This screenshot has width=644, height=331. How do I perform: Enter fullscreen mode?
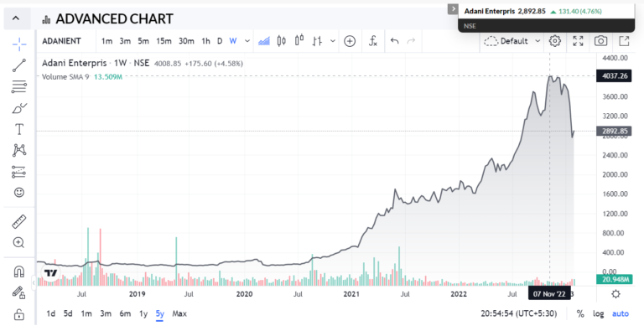[x=578, y=41]
